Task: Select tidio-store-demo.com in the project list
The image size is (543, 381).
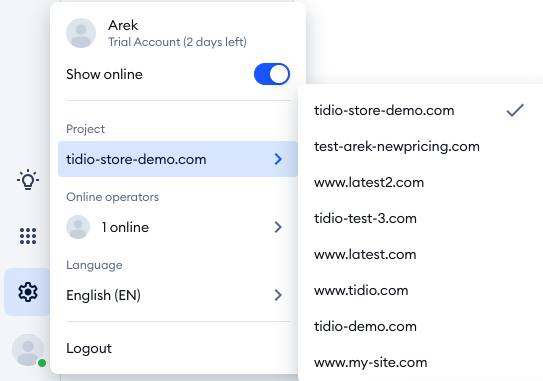Action: click(420, 110)
